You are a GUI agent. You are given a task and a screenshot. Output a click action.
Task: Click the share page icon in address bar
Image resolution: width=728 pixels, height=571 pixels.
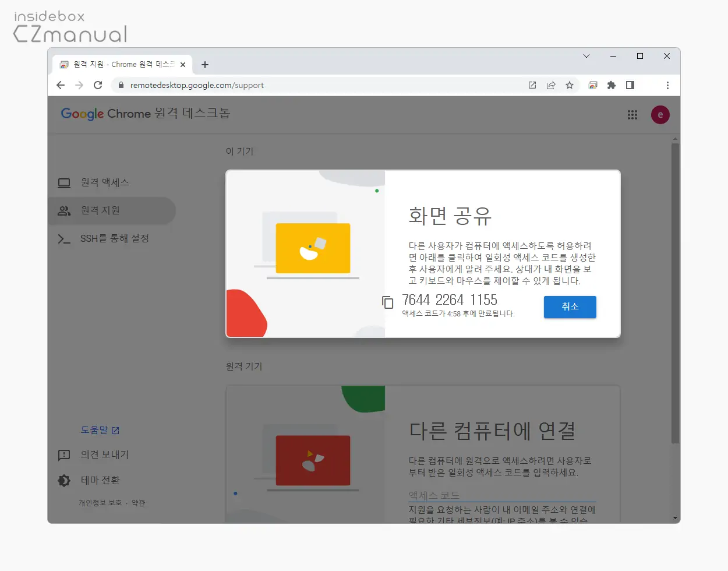[551, 85]
